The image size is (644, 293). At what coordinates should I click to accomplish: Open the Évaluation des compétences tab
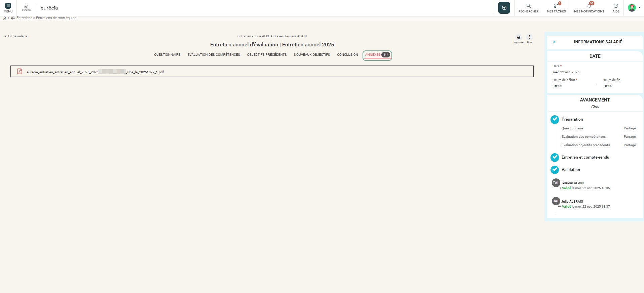[x=214, y=55]
